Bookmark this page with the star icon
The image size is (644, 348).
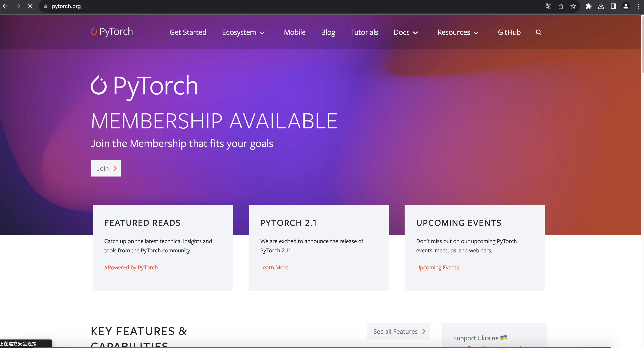[x=573, y=6]
